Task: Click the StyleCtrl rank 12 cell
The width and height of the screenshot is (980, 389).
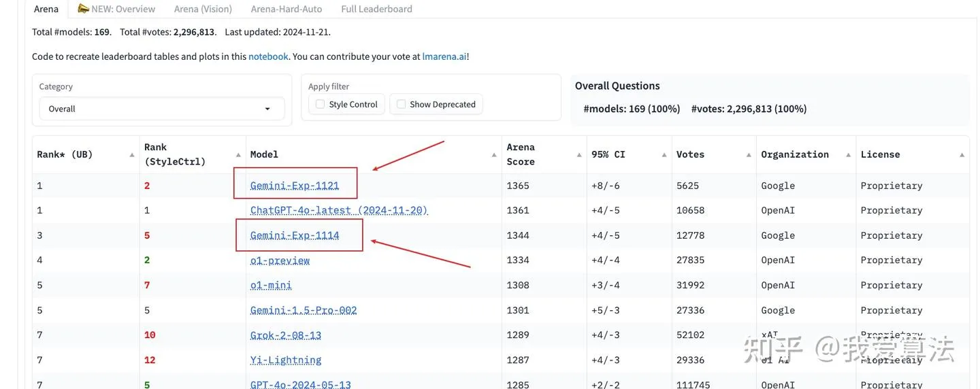Action: (150, 360)
